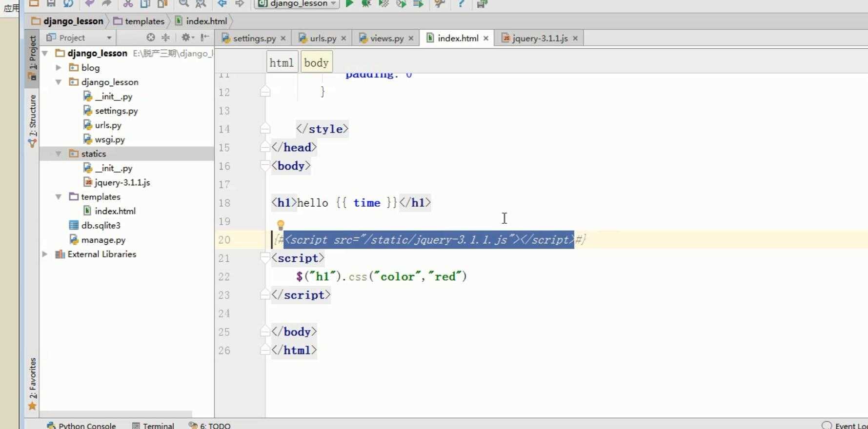Collapse the django_lesson subfolder

(x=59, y=82)
